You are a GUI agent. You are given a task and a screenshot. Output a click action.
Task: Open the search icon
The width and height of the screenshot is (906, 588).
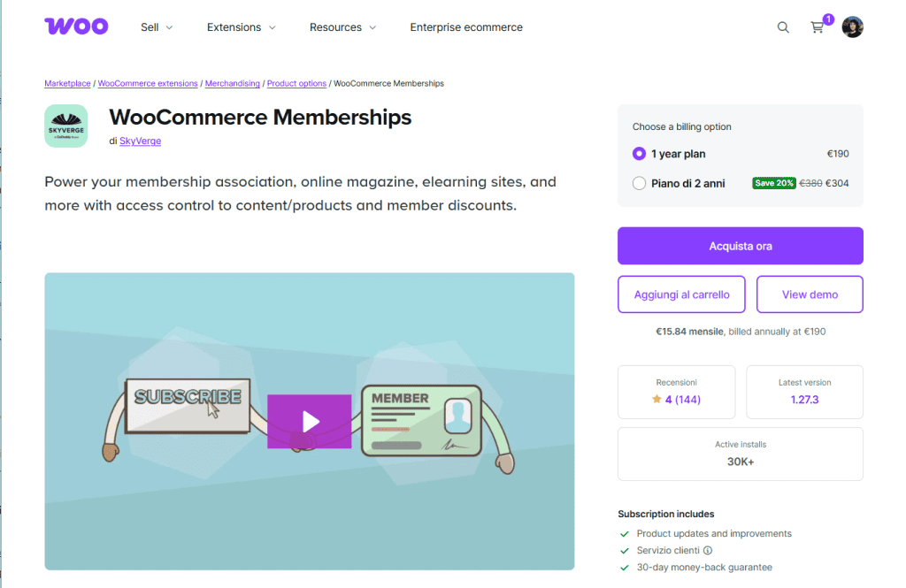coord(783,27)
